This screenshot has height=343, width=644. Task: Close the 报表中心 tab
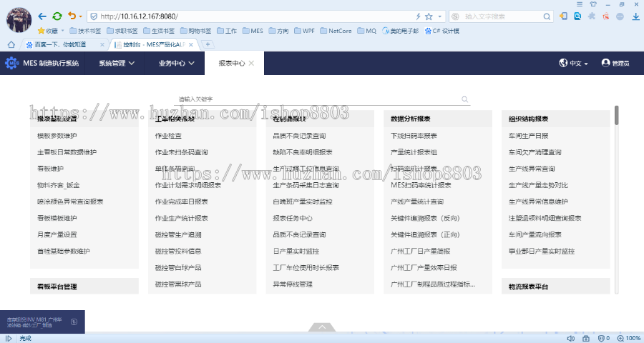251,63
